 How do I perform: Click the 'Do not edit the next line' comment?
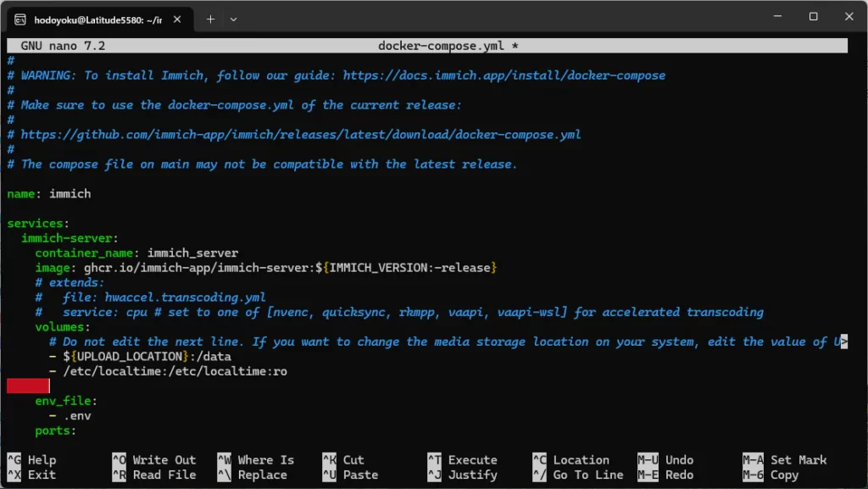pyautogui.click(x=445, y=342)
